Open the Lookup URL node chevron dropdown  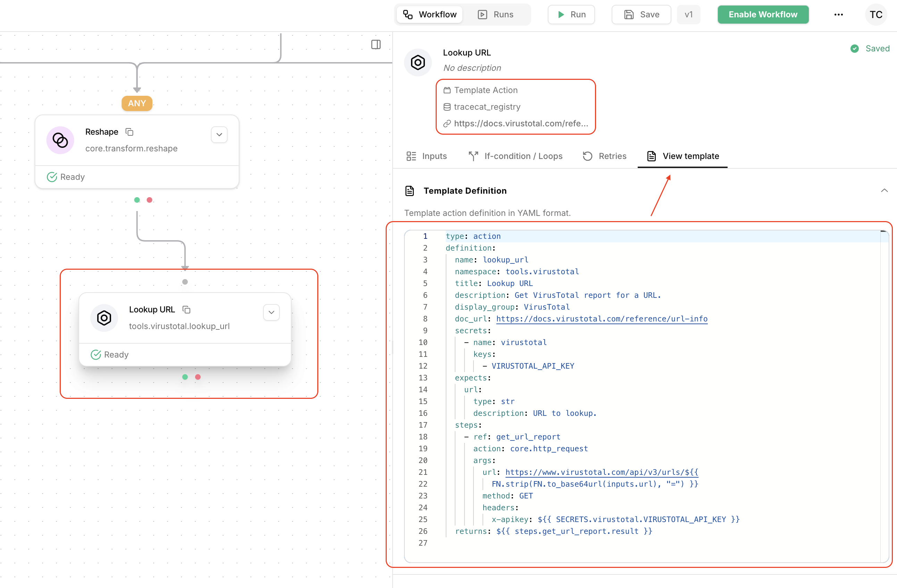[x=271, y=312]
